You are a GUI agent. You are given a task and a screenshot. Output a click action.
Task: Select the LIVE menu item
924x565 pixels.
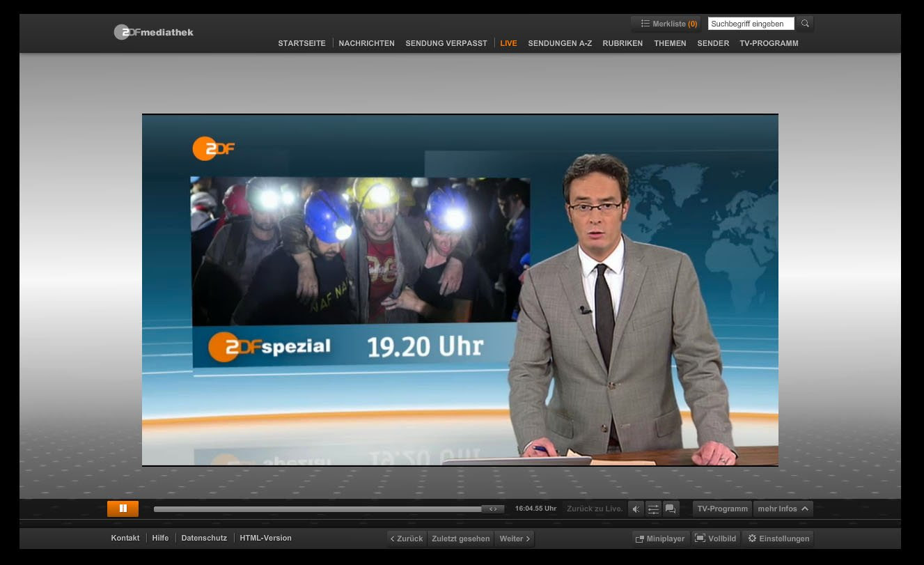click(x=508, y=43)
